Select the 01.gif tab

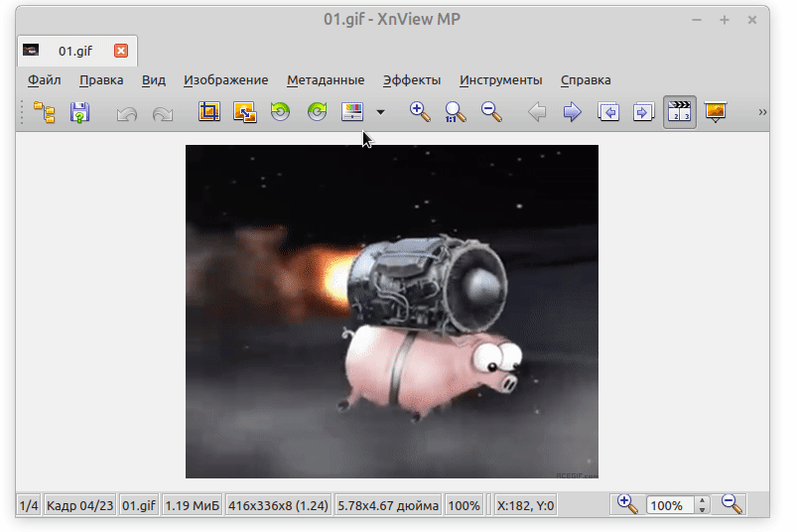click(x=76, y=51)
